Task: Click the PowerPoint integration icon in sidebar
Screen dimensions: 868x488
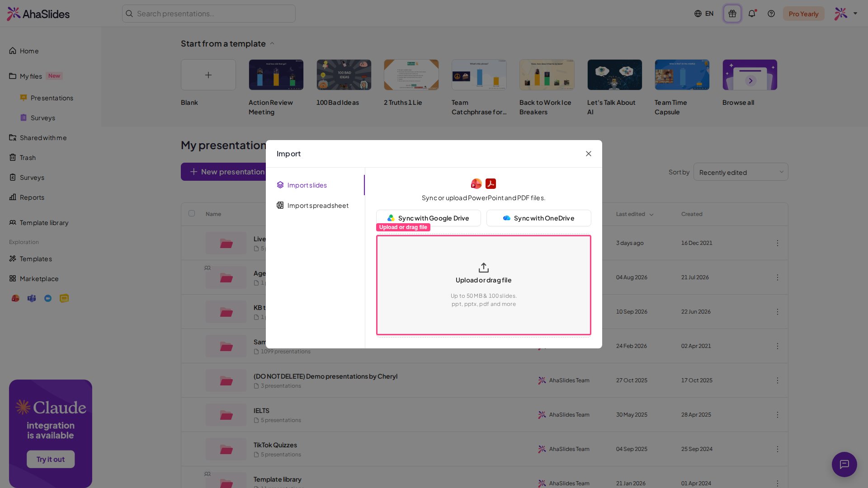Action: click(15, 298)
